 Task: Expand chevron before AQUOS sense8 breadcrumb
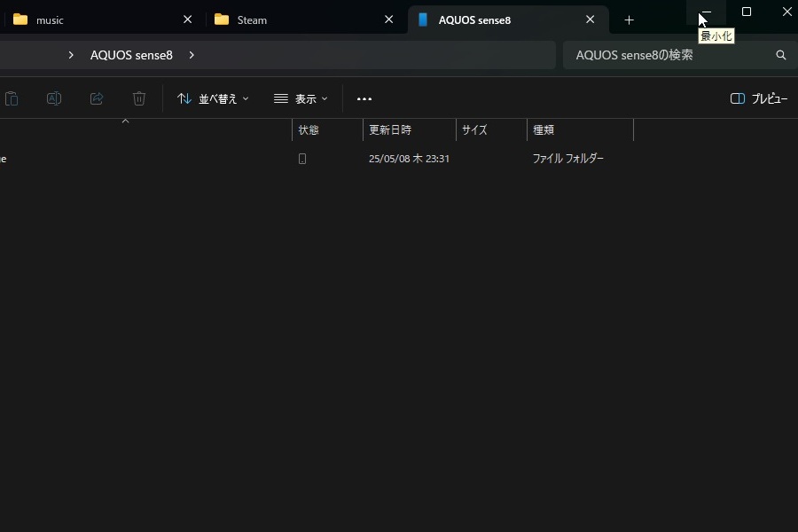point(71,55)
